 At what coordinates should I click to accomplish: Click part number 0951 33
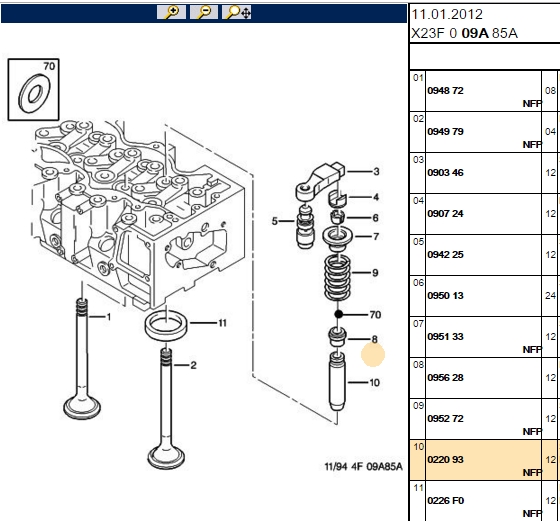point(445,337)
